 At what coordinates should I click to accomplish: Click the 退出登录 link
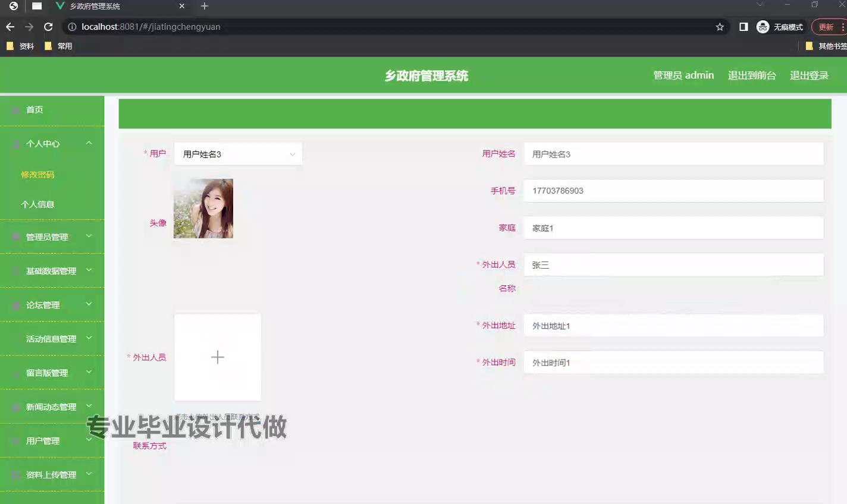(x=809, y=75)
